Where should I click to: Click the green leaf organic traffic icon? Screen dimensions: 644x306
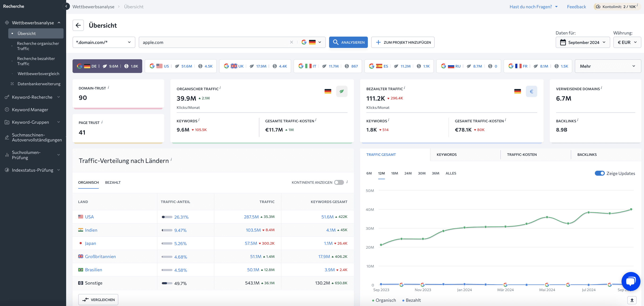tap(342, 91)
